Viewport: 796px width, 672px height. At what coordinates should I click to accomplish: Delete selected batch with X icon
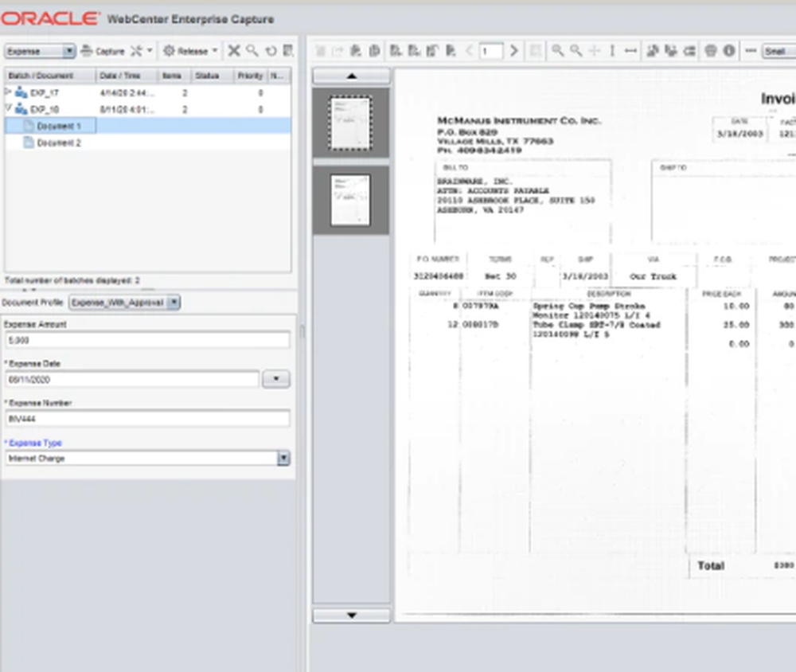[233, 51]
